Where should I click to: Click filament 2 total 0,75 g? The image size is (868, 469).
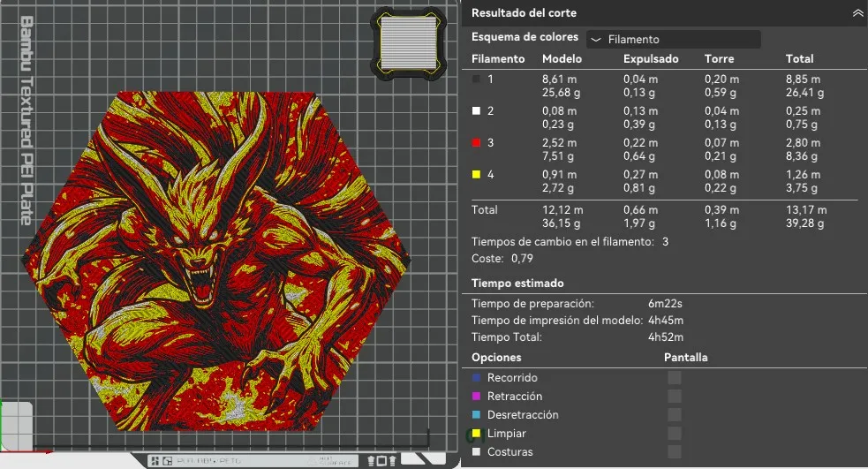tap(802, 124)
